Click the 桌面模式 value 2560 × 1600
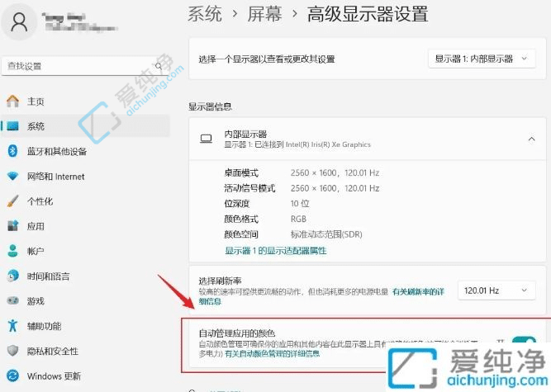The height and width of the screenshot is (392, 551). [x=335, y=172]
